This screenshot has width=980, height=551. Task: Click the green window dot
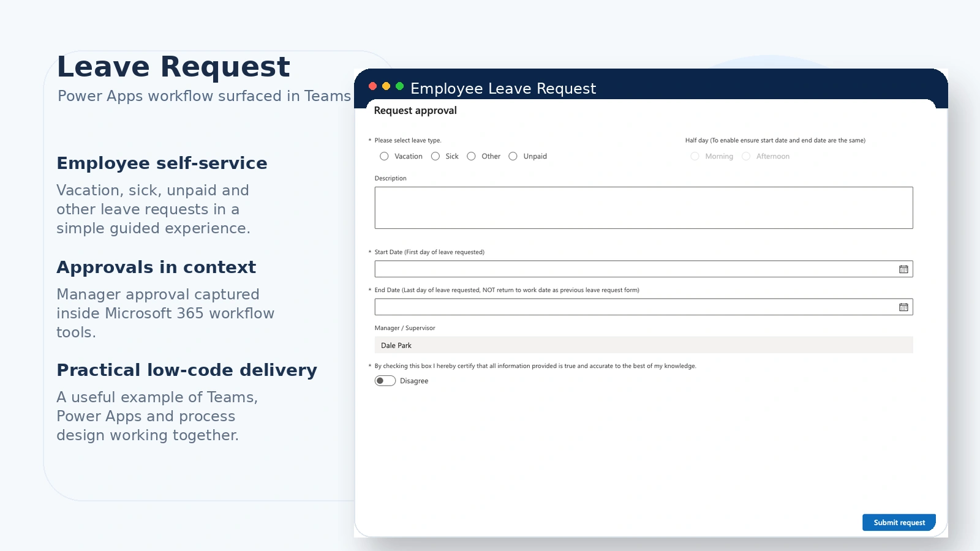point(399,86)
